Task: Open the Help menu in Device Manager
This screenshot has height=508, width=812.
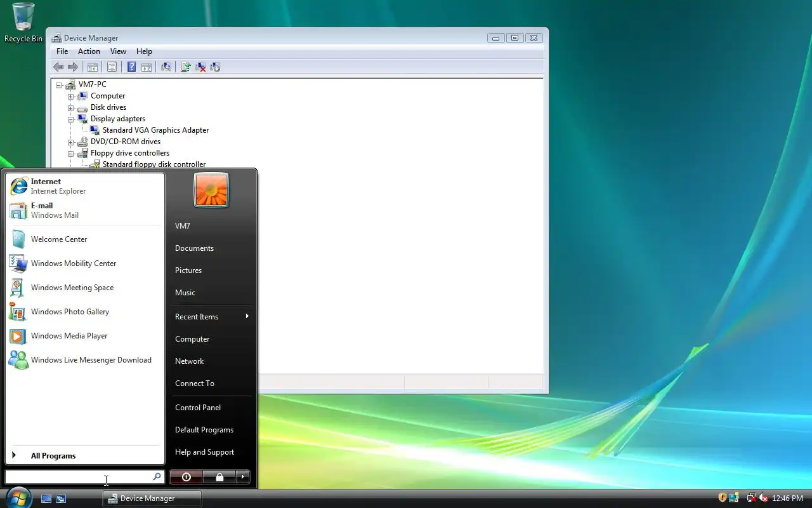Action: click(x=144, y=51)
